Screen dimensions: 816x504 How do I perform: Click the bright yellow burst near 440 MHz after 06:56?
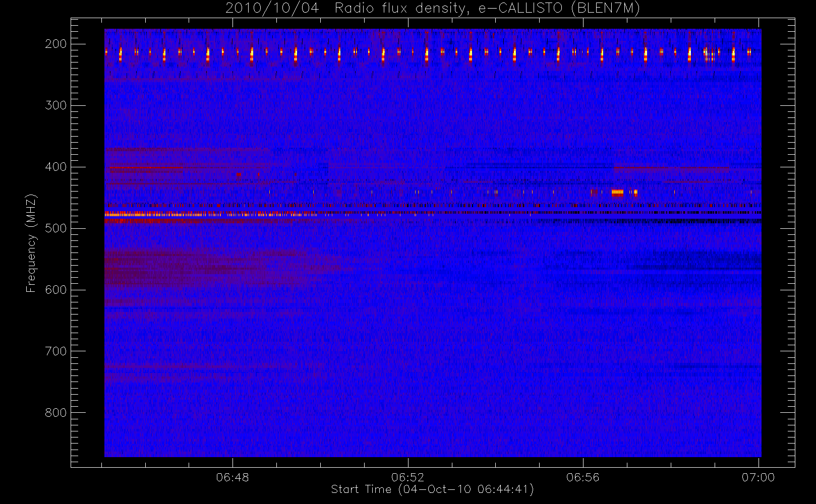tap(617, 192)
